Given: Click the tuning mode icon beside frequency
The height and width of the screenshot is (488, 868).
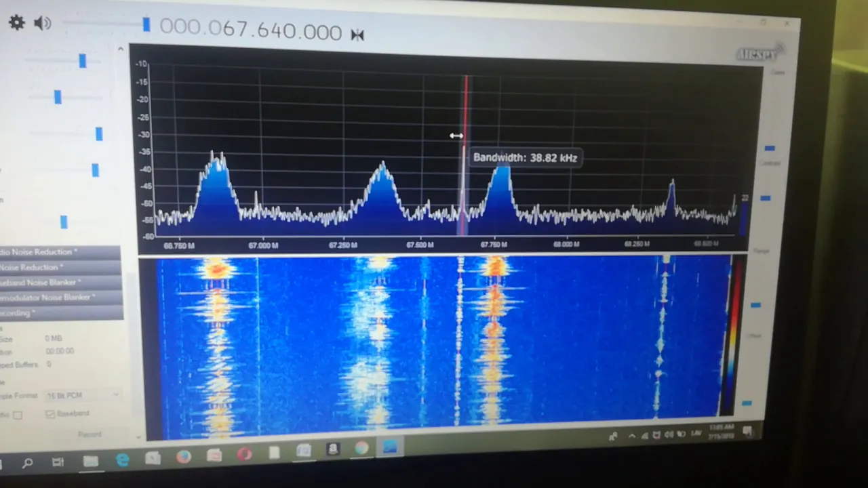Looking at the screenshot, I should (x=357, y=35).
